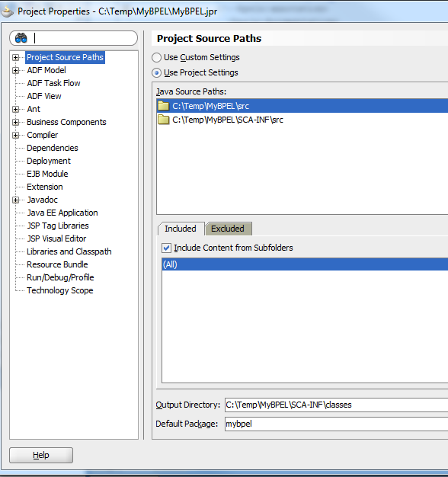Click the Default Package input field

tap(336, 424)
